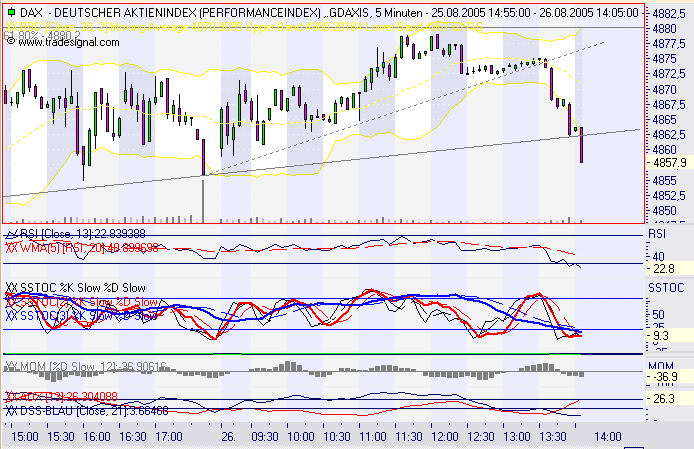Viewport: 694px width, 449px height.
Task: Click the 4882,5 price axis label
Action: [668, 13]
